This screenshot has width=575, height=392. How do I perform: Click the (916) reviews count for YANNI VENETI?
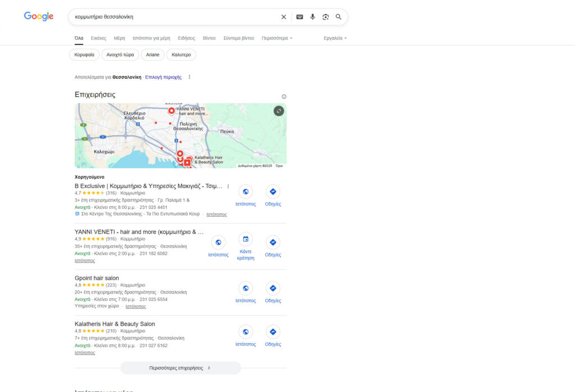(x=111, y=239)
